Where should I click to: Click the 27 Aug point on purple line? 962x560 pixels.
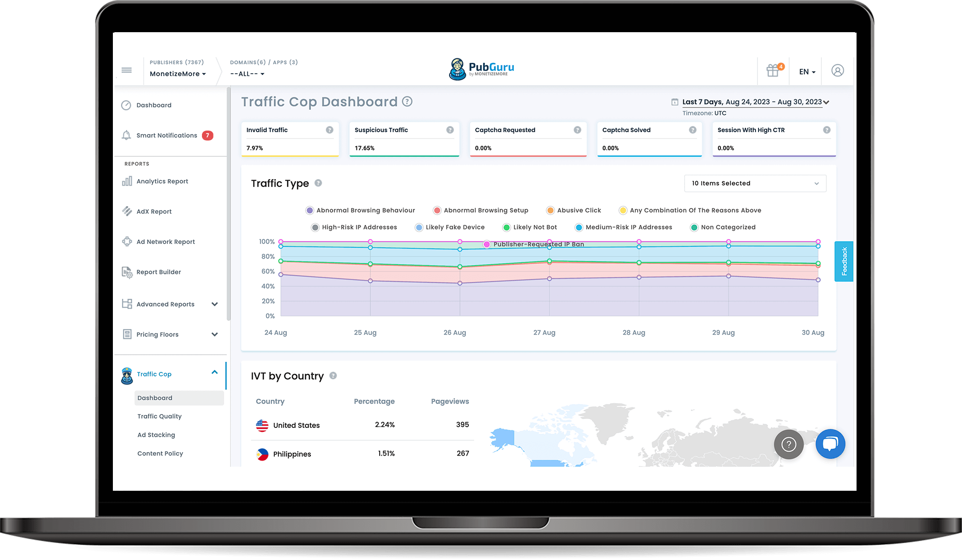[550, 279]
